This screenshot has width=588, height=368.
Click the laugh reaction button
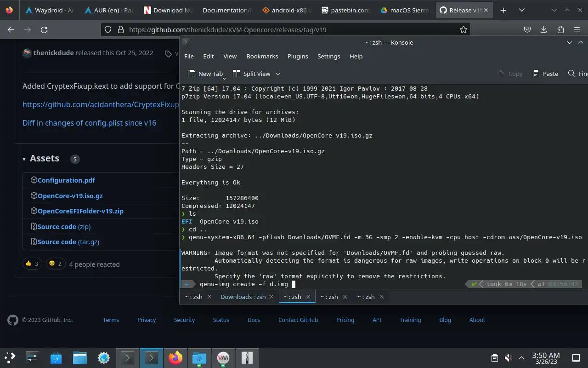coord(55,264)
